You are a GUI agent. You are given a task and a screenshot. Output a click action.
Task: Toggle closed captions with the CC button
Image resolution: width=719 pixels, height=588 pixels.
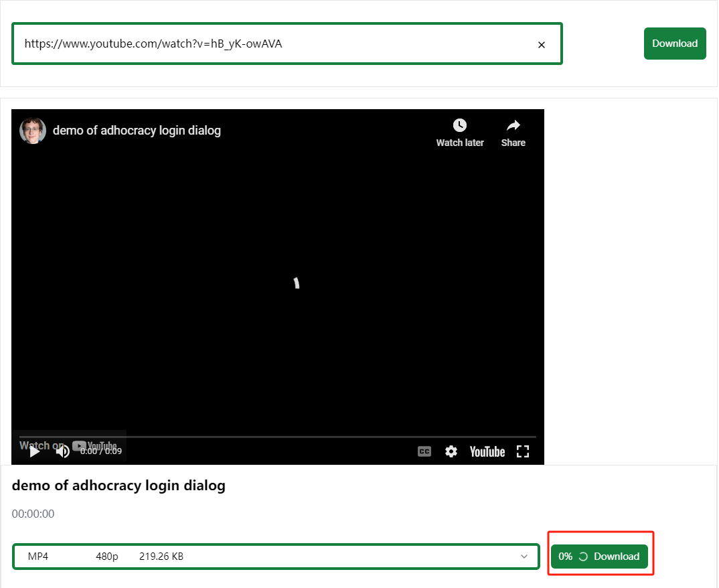(424, 451)
